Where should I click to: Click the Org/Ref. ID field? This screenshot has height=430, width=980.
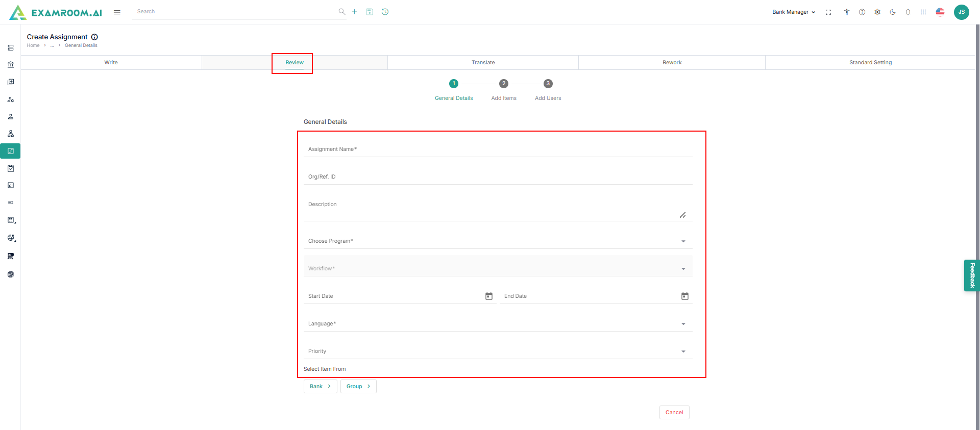click(498, 176)
